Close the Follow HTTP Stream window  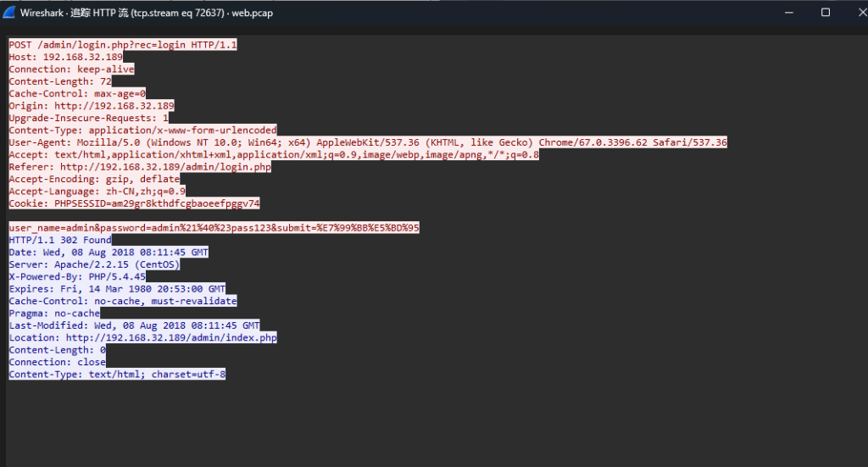tap(856, 13)
